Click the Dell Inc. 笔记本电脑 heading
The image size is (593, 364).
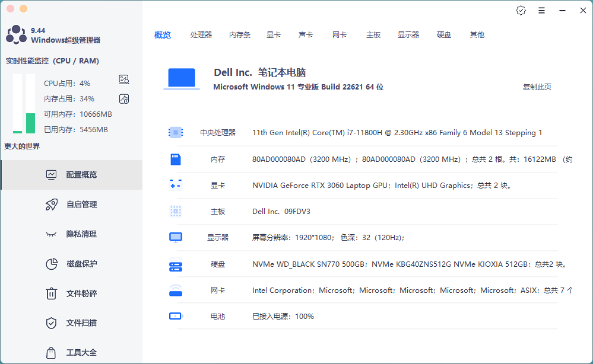[260, 72]
